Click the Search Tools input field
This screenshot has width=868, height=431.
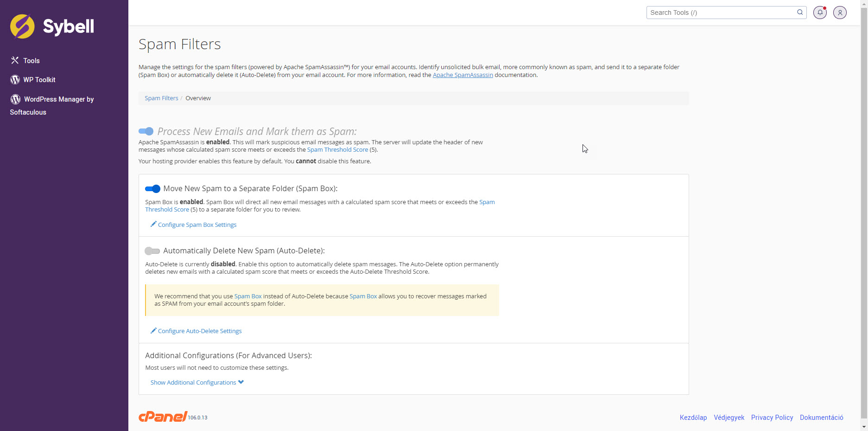[x=721, y=13]
